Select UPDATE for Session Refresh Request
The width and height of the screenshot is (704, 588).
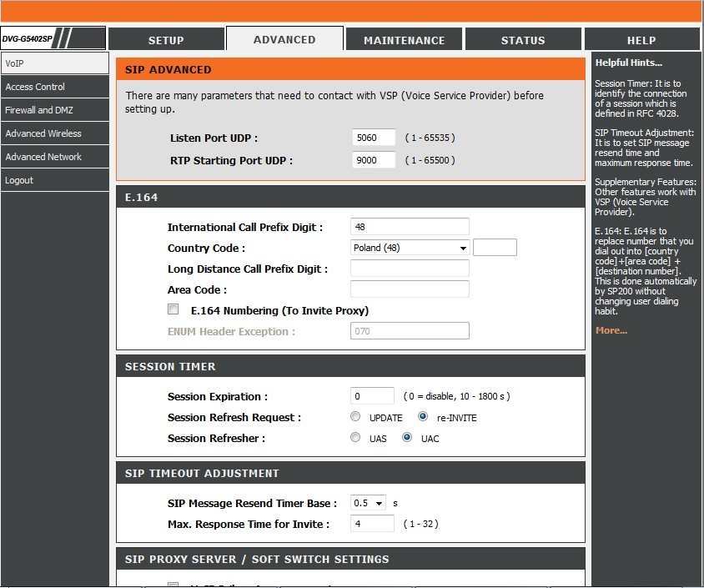tap(355, 416)
